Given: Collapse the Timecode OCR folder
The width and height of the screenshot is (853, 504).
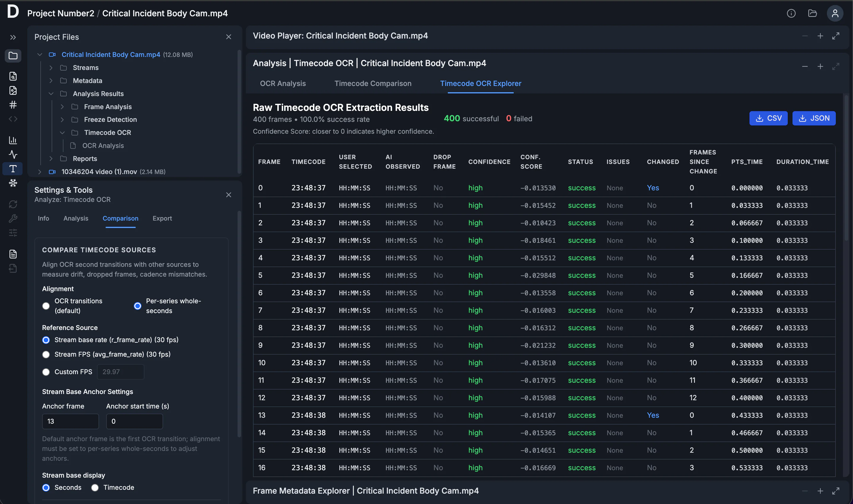Looking at the screenshot, I should coord(62,133).
